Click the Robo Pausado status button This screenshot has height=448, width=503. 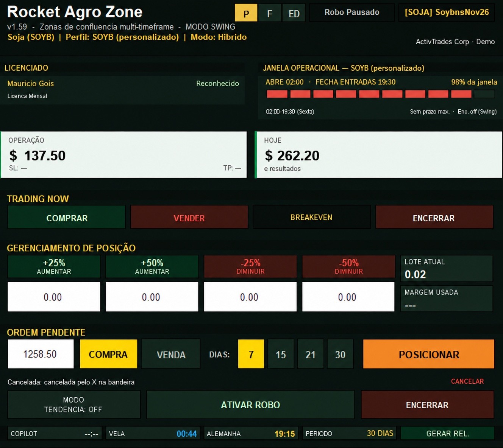pyautogui.click(x=352, y=12)
